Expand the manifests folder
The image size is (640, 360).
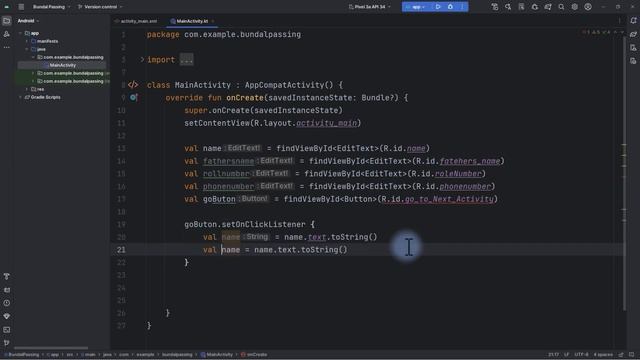click(x=27, y=41)
